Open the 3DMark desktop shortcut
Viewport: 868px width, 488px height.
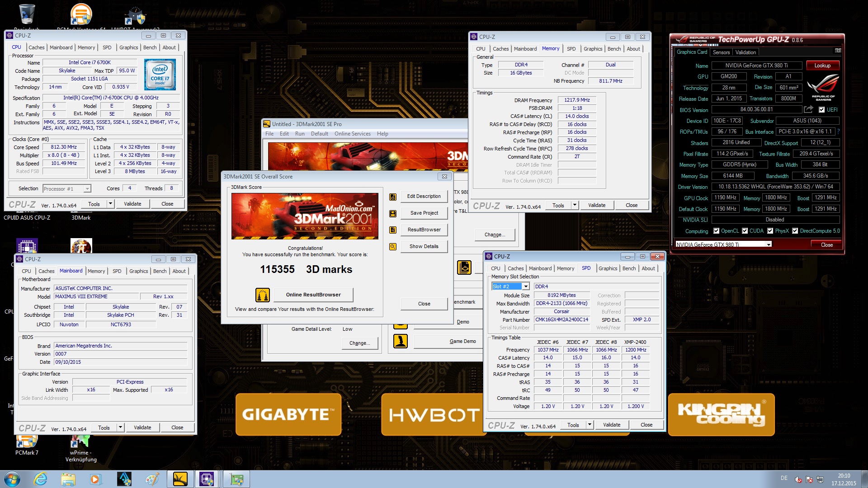pyautogui.click(x=81, y=218)
